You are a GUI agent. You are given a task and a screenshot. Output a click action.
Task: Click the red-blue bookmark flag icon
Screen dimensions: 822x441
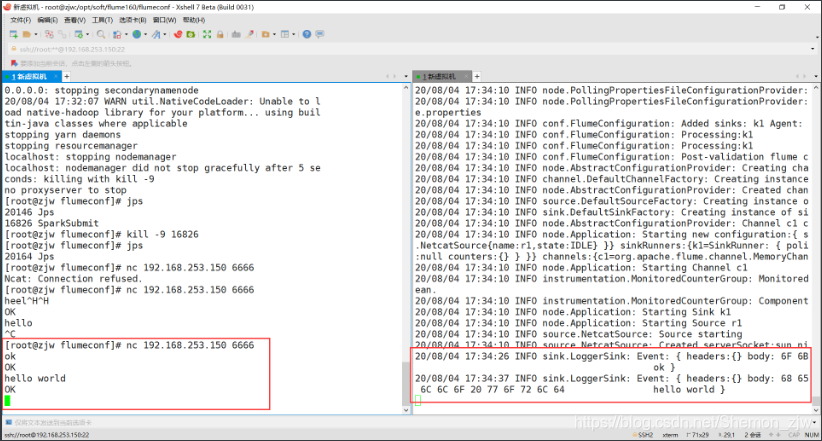pyautogui.click(x=14, y=63)
